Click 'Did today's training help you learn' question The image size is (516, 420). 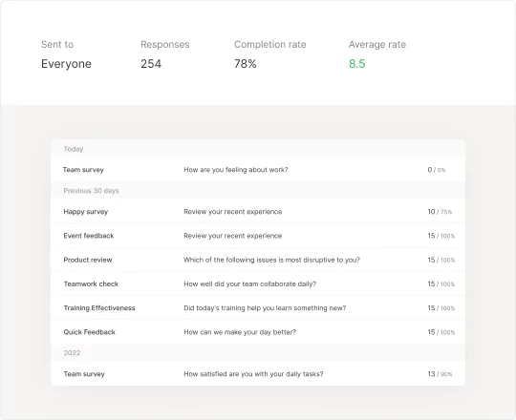[265, 308]
